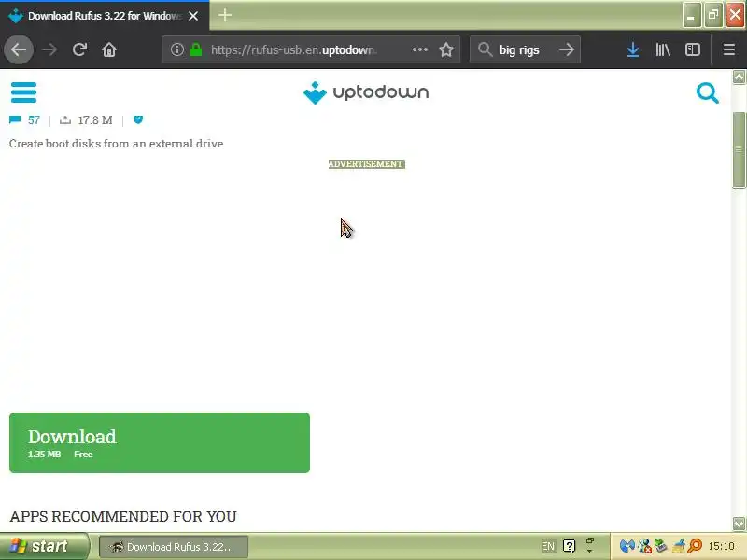Open the Windows Start menu
Image resolution: width=747 pixels, height=560 pixels.
[44, 546]
